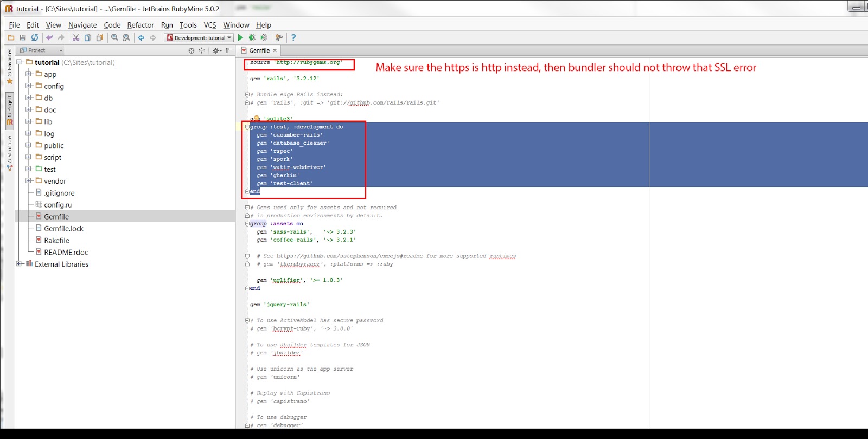Open the Refactor menu
The image size is (868, 439).
tap(141, 25)
